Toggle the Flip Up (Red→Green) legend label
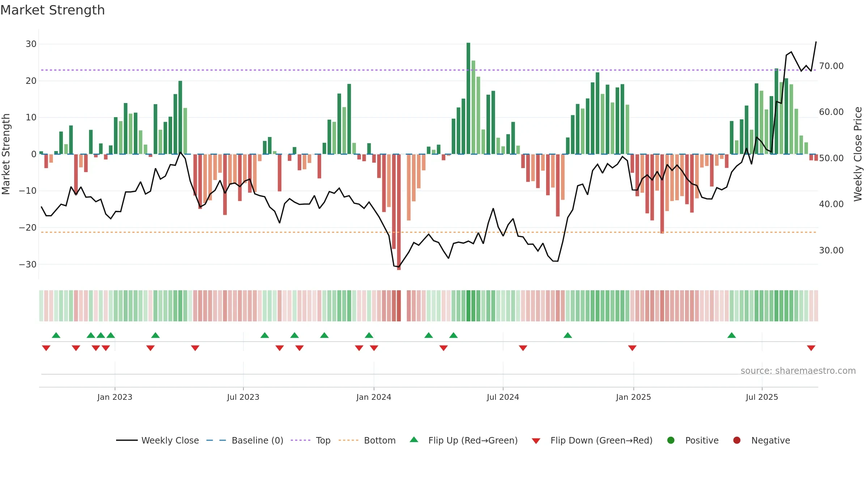Viewport: 868px width, 488px height. [473, 440]
